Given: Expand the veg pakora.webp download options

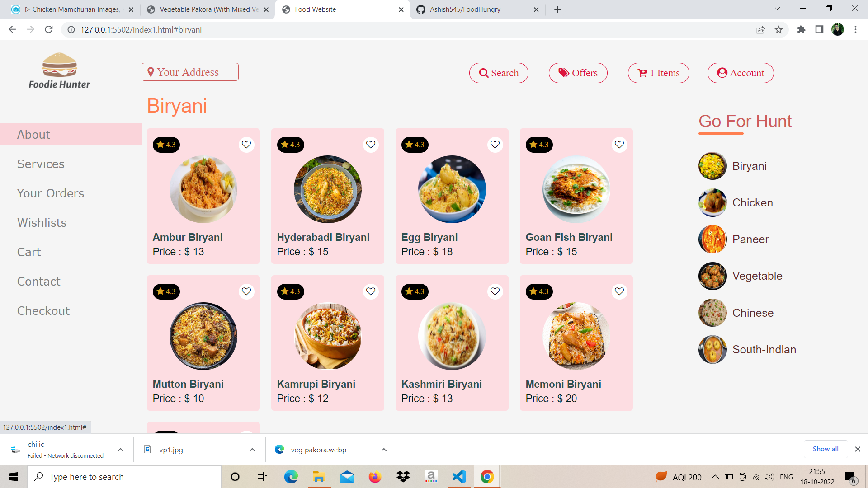Looking at the screenshot, I should pyautogui.click(x=384, y=450).
